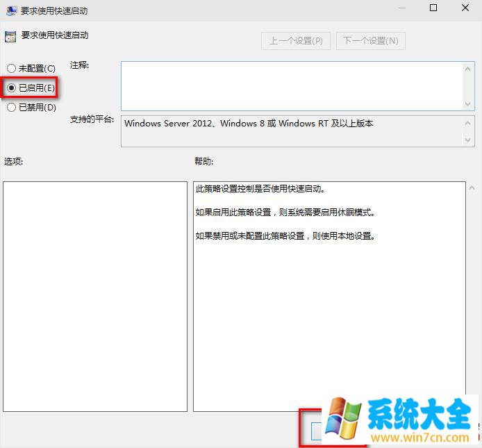Close the 要求使用快速启动 dialog
This screenshot has height=448, width=482.
tap(465, 8)
